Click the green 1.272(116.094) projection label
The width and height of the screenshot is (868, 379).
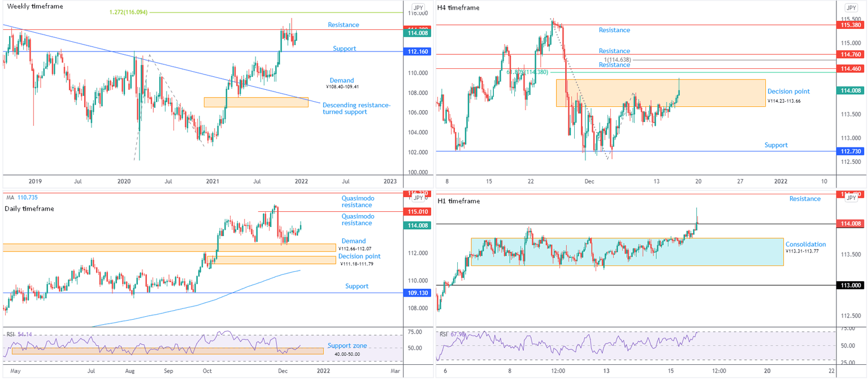127,12
